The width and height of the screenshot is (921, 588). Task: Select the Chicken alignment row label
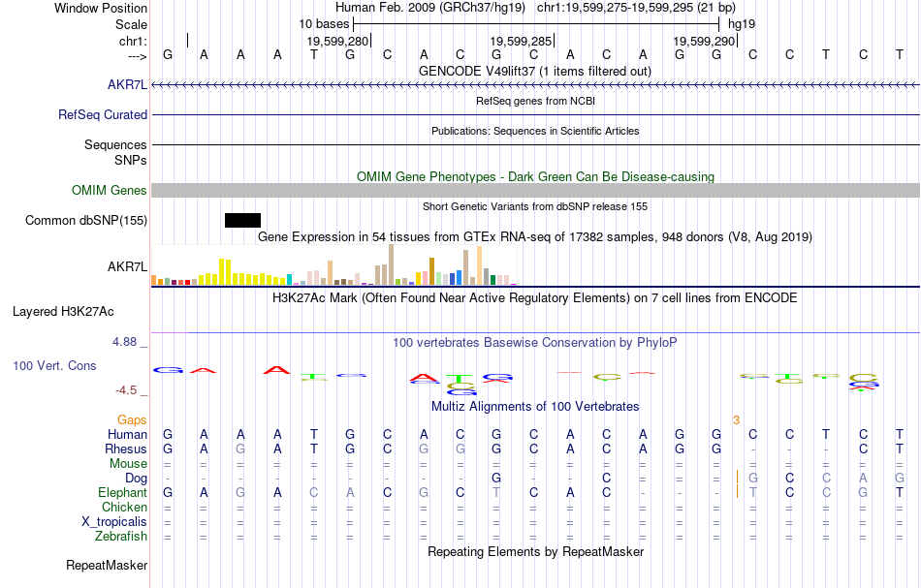pyautogui.click(x=124, y=507)
